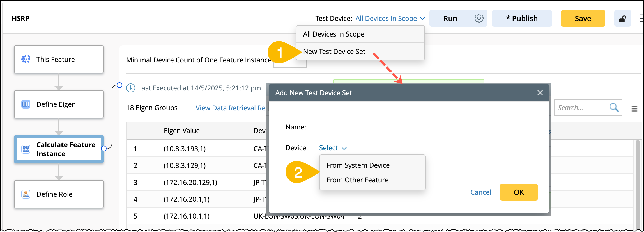644x232 pixels.
Task: Choose All Devices in Scope option
Action: (334, 34)
